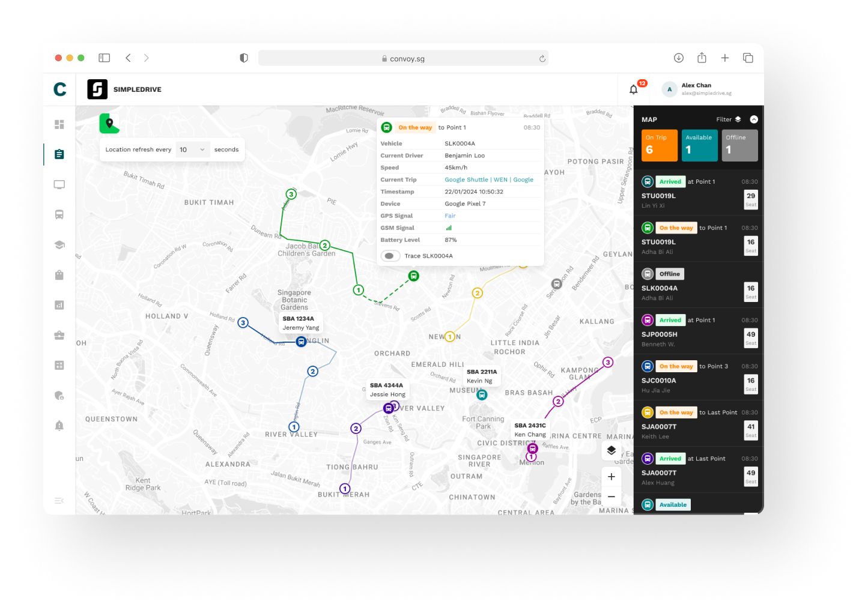Toggle the Trace SLK0004A switch
The height and width of the screenshot is (616, 865).
pyautogui.click(x=390, y=256)
